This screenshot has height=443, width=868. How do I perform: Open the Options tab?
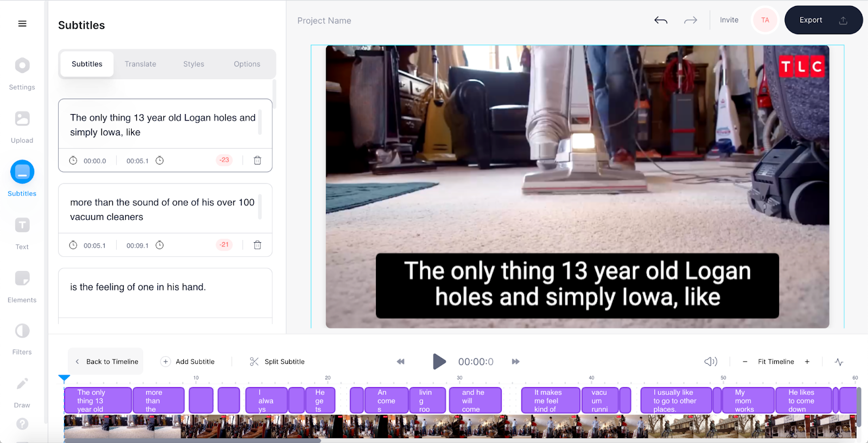coord(247,64)
